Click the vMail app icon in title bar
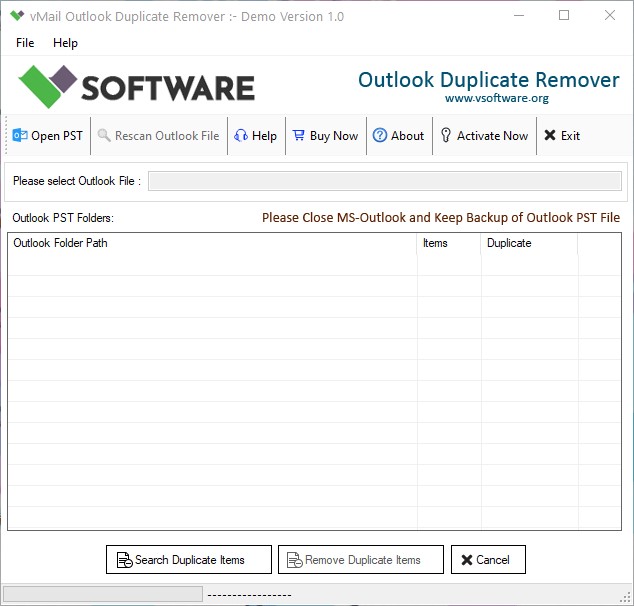The width and height of the screenshot is (634, 606). click(x=17, y=16)
